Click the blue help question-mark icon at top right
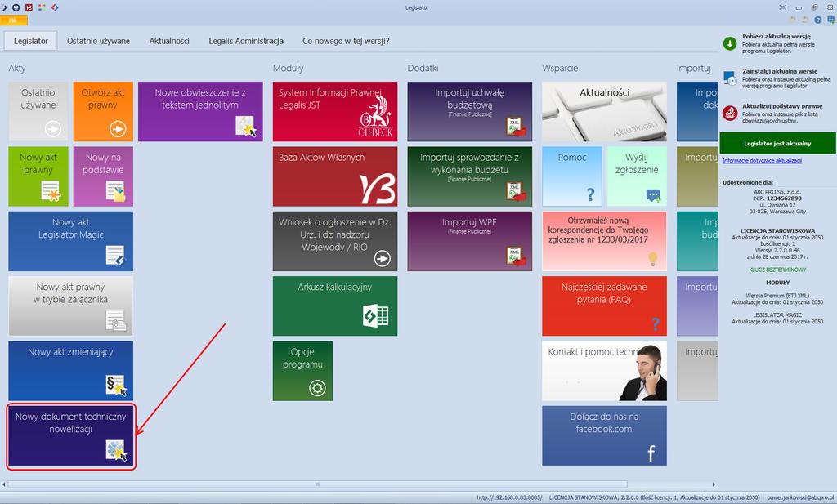This screenshot has height=504, width=837. 817,20
